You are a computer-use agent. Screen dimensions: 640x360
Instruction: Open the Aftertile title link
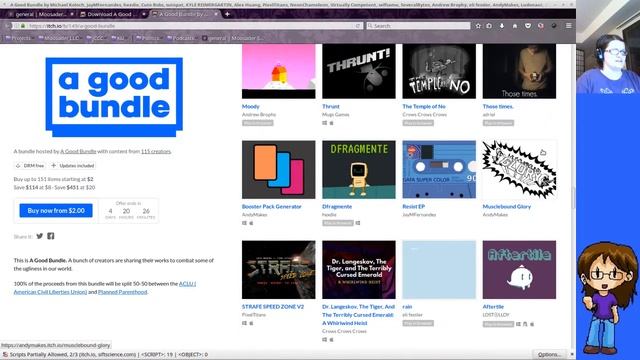[493, 307]
